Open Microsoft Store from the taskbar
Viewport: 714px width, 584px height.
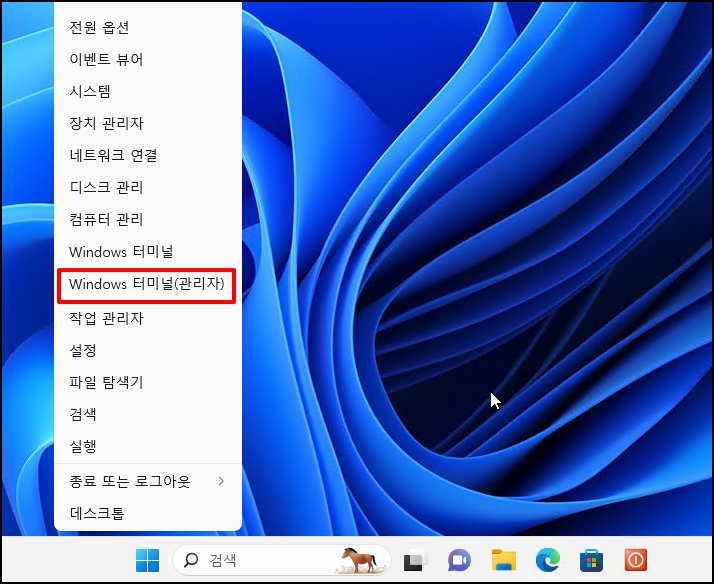pyautogui.click(x=592, y=560)
